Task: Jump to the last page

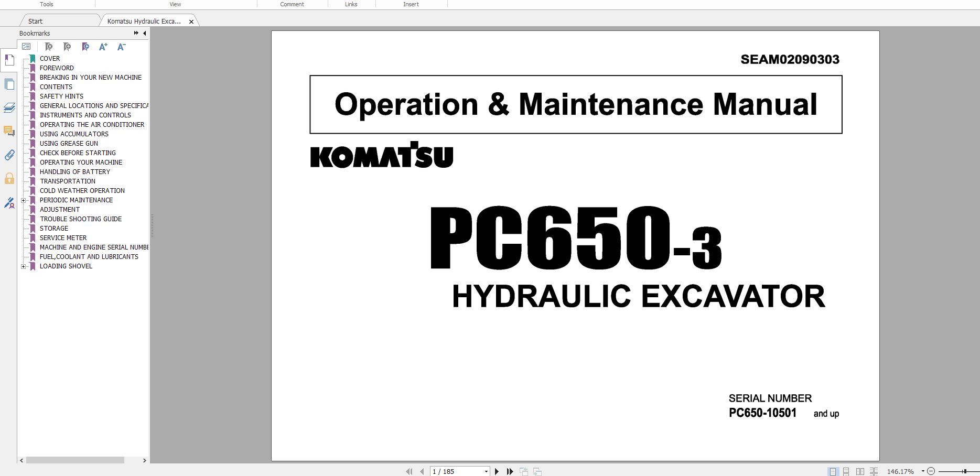Action: pyautogui.click(x=510, y=472)
